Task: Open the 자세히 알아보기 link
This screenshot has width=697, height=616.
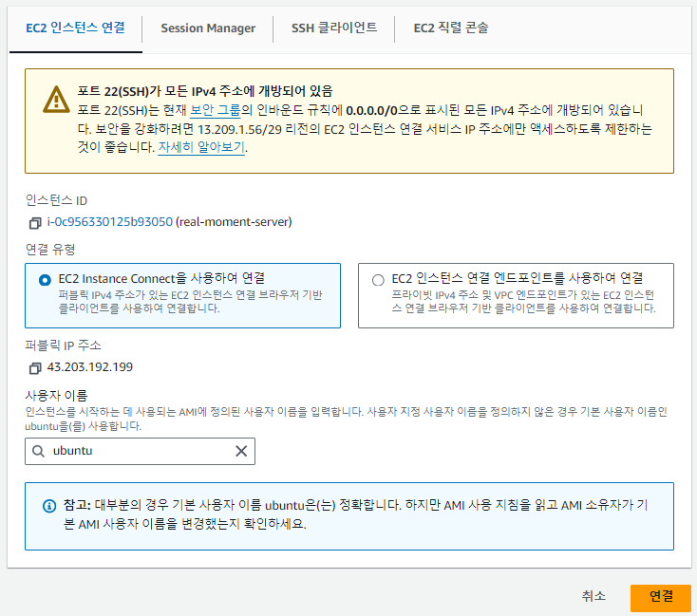Action: point(201,147)
